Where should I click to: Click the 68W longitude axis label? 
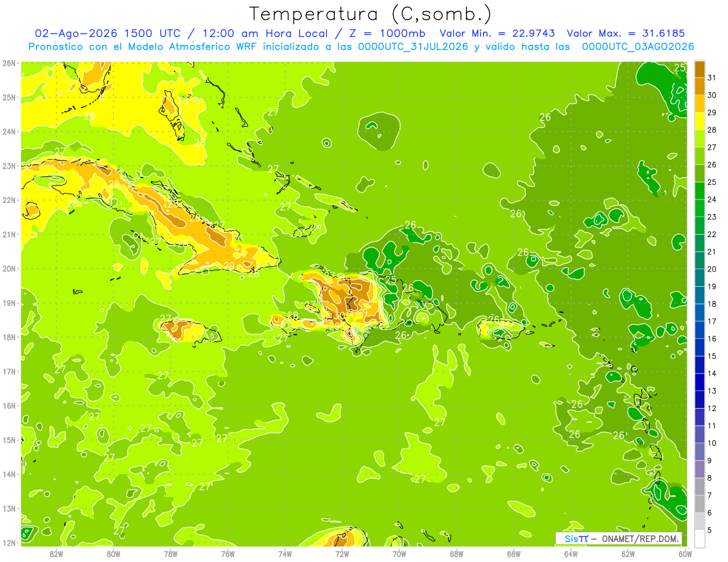pyautogui.click(x=456, y=554)
